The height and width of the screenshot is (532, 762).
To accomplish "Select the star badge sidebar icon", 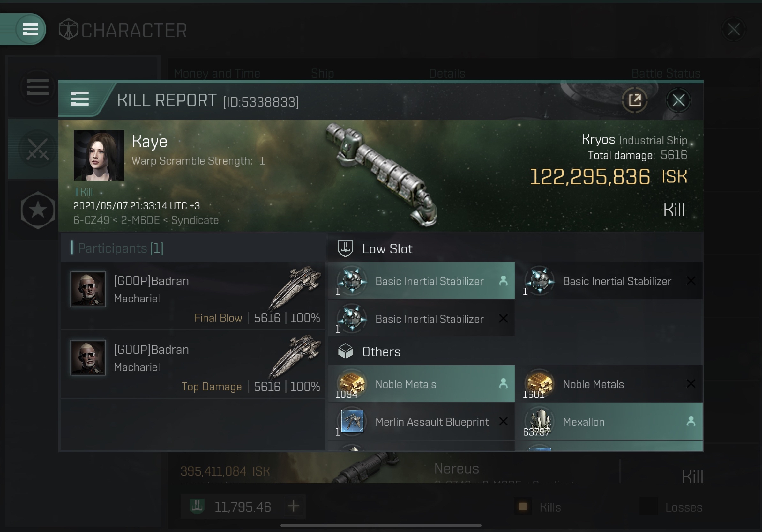I will coord(38,210).
